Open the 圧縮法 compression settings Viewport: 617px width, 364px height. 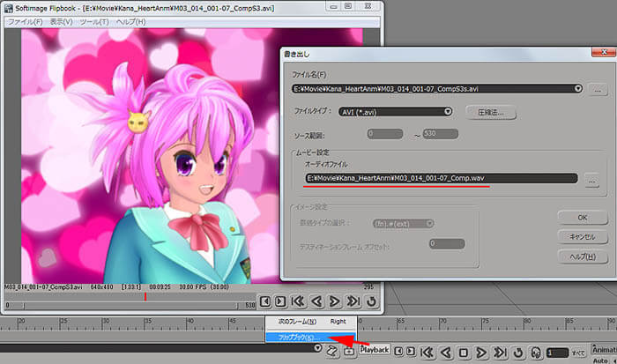[x=491, y=113]
